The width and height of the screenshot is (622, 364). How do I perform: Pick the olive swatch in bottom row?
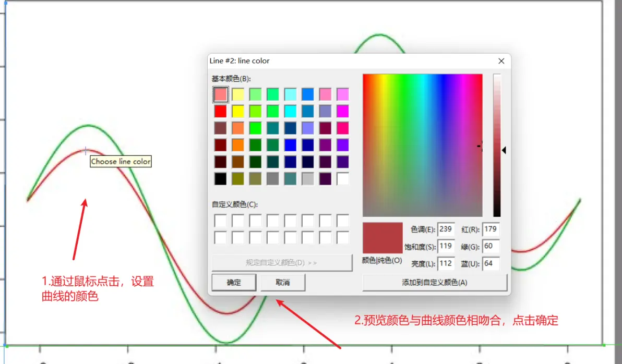(238, 179)
